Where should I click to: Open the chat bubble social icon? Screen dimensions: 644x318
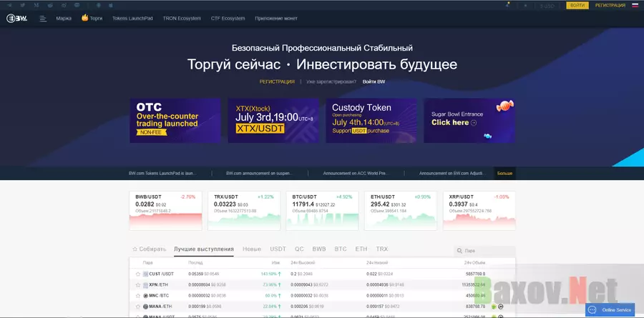[77, 5]
